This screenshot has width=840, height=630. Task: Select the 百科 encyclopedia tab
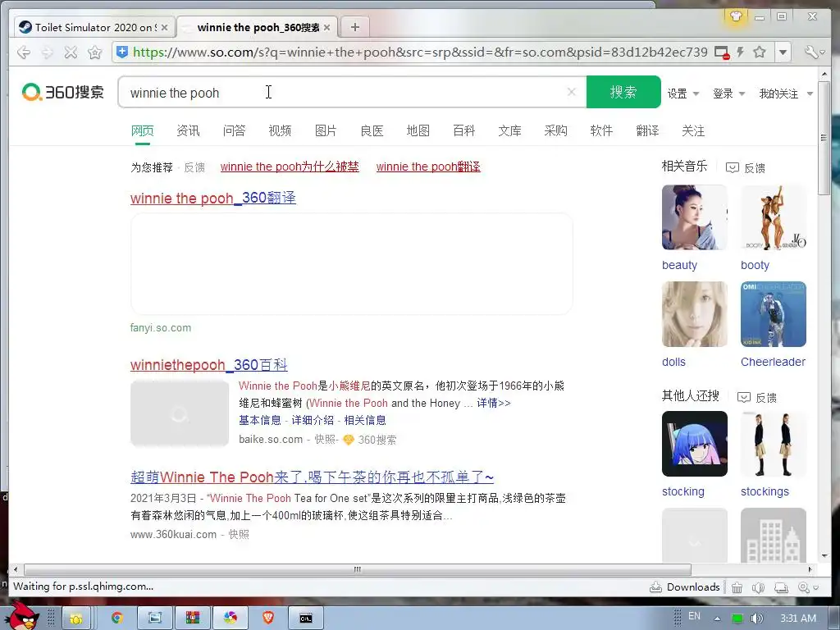(464, 130)
